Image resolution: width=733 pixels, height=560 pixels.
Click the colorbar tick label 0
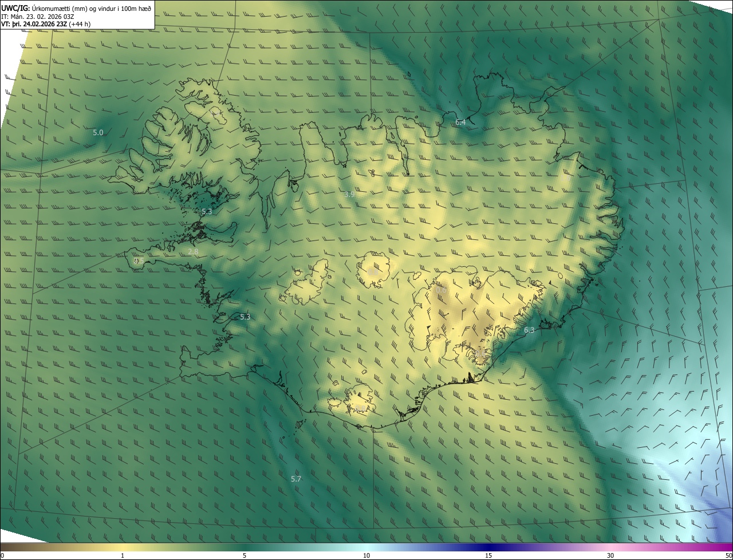2,556
